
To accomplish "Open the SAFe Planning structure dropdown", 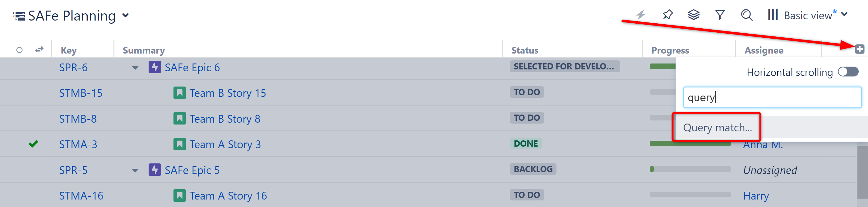I will pyautogui.click(x=125, y=15).
